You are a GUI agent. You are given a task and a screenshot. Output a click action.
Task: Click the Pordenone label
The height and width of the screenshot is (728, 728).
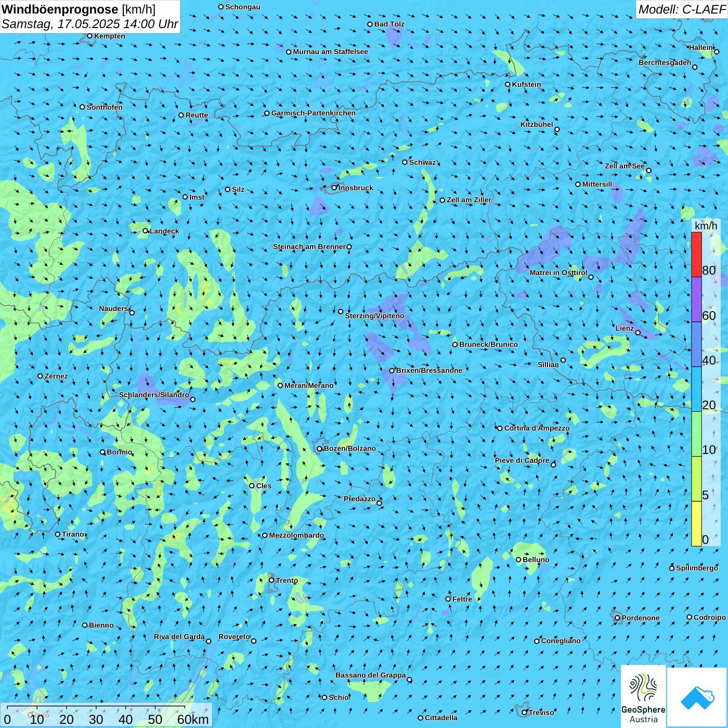(641, 618)
